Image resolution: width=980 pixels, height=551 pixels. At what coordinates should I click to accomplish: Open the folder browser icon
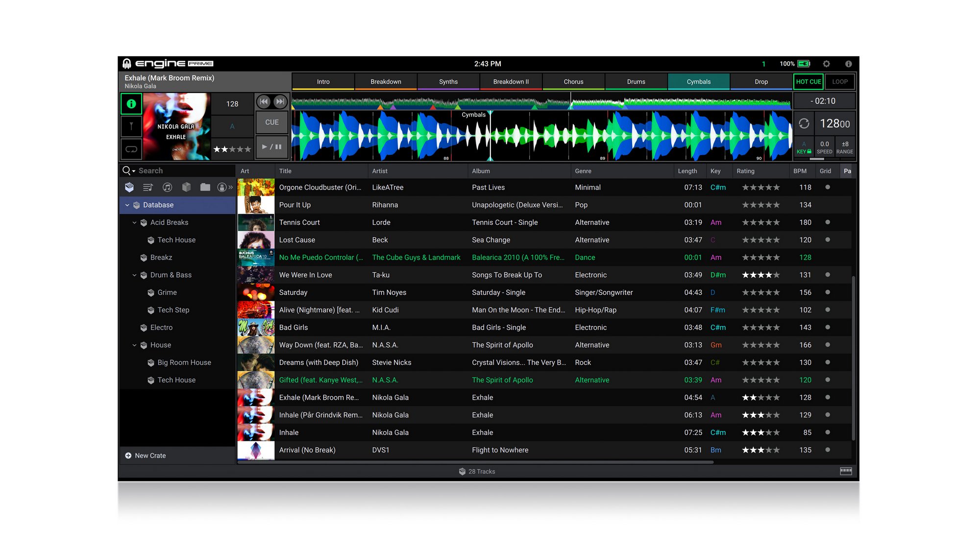(x=205, y=187)
